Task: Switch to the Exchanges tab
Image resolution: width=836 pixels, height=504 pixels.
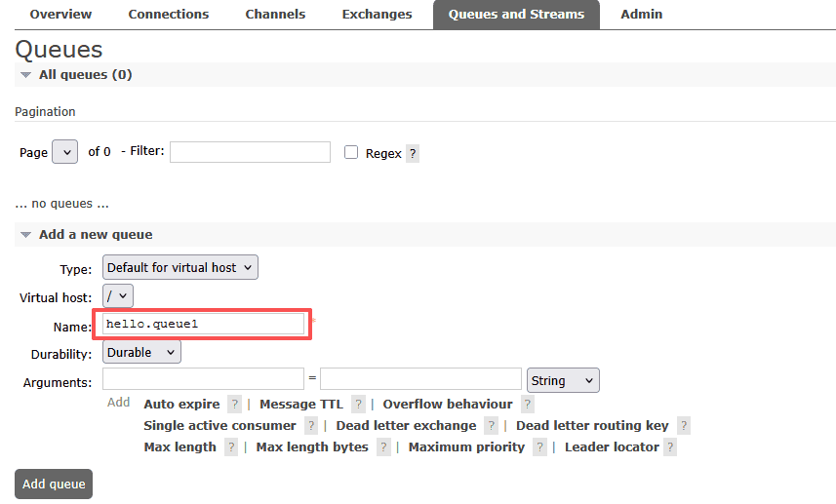Action: pyautogui.click(x=377, y=15)
